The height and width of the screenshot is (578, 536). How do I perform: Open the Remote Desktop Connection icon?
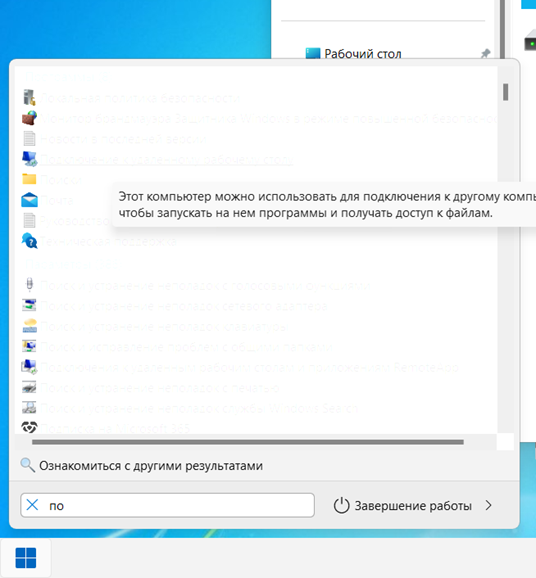coord(29,159)
